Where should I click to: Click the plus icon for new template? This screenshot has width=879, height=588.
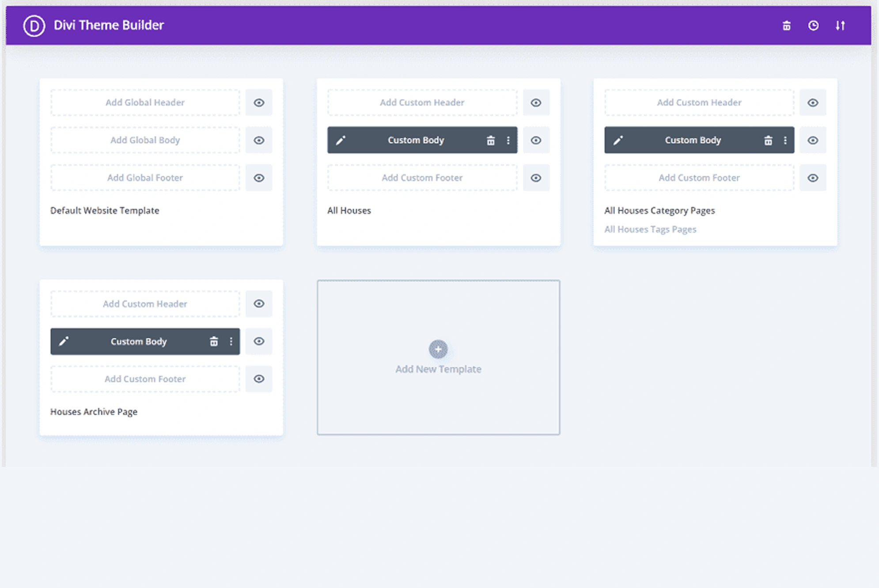pos(438,349)
